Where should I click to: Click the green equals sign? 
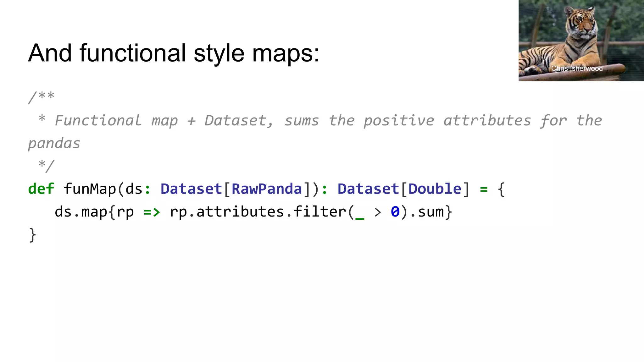[484, 189]
